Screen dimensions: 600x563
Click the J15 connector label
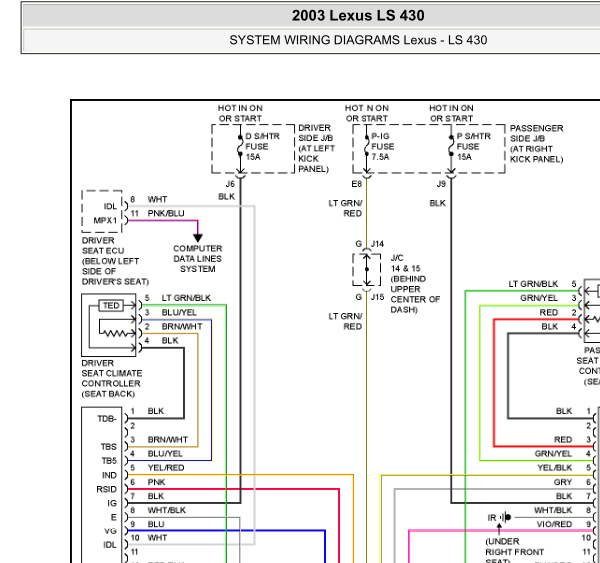[x=377, y=297]
